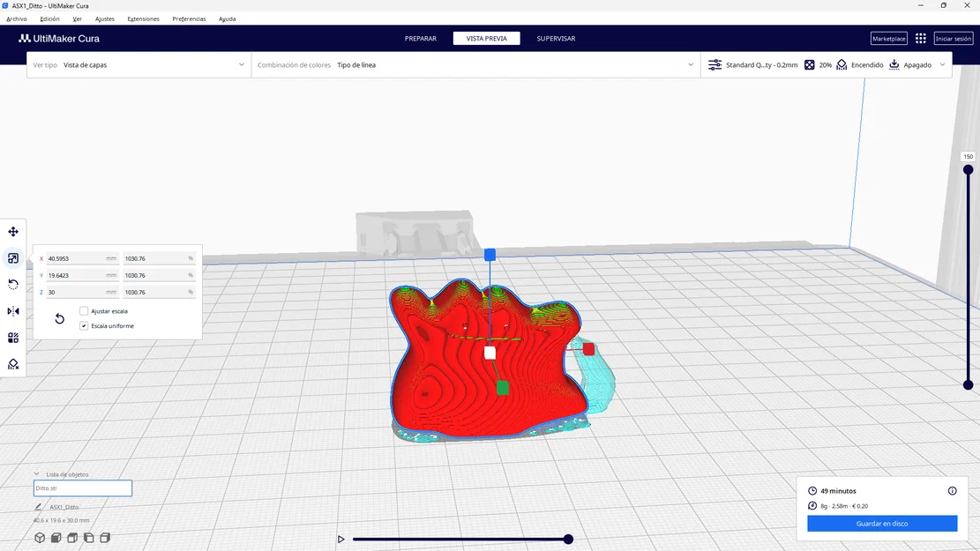
Task: Select the Mirror tool
Action: (x=12, y=310)
